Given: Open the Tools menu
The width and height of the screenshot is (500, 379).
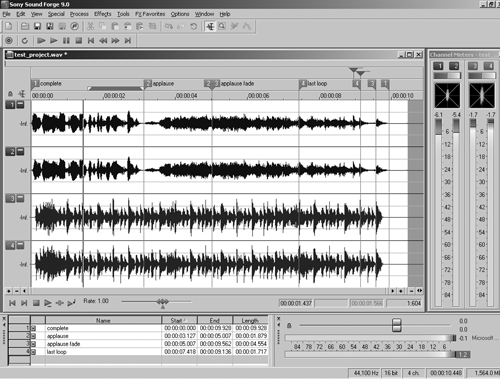Looking at the screenshot, I should [x=123, y=14].
